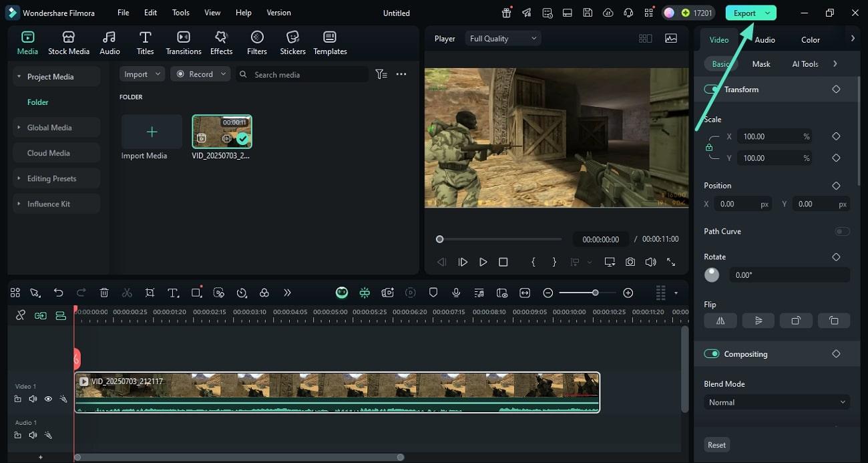Screen dimensions: 868x463
Task: Click the save disk icon in title bar
Action: (588, 13)
